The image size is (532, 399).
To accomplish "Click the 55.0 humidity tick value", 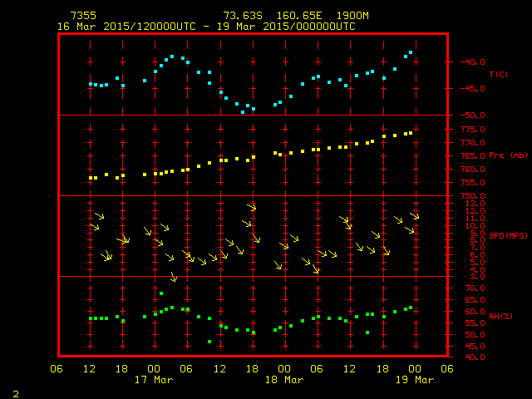I will point(475,323).
